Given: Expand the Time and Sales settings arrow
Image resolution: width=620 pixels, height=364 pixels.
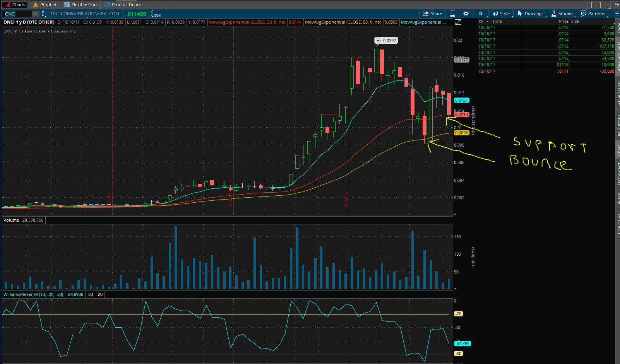Looking at the screenshot, I should point(488,21).
